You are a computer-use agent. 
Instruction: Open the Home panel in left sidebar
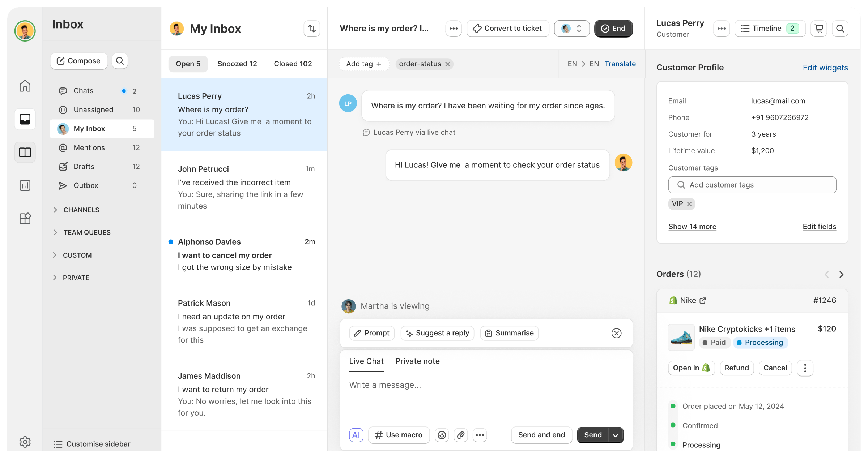click(25, 86)
